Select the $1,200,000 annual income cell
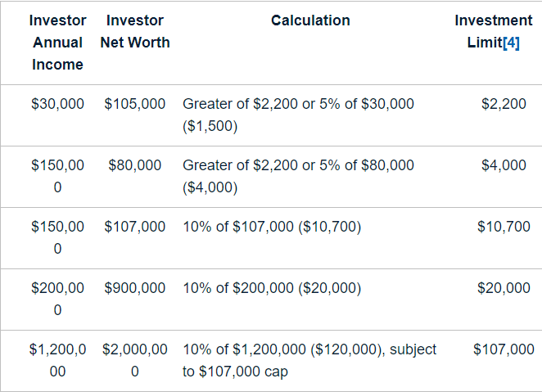 [57, 360]
